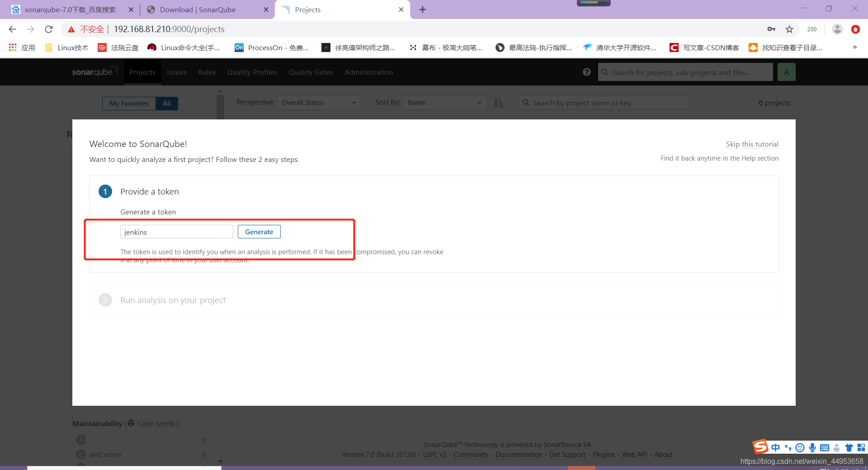The height and width of the screenshot is (470, 868).
Task: Open Quality Profiles in the navbar
Action: pos(252,72)
